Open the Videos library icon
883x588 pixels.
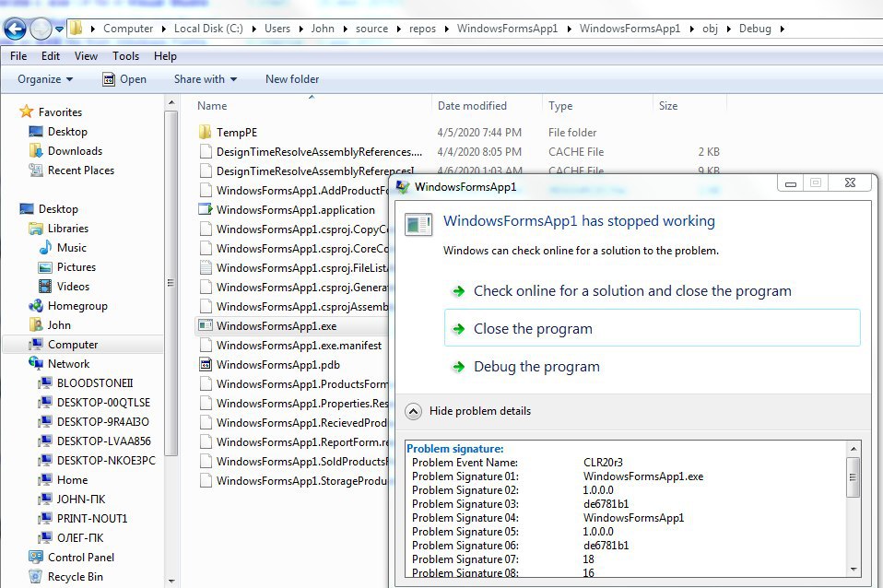45,286
